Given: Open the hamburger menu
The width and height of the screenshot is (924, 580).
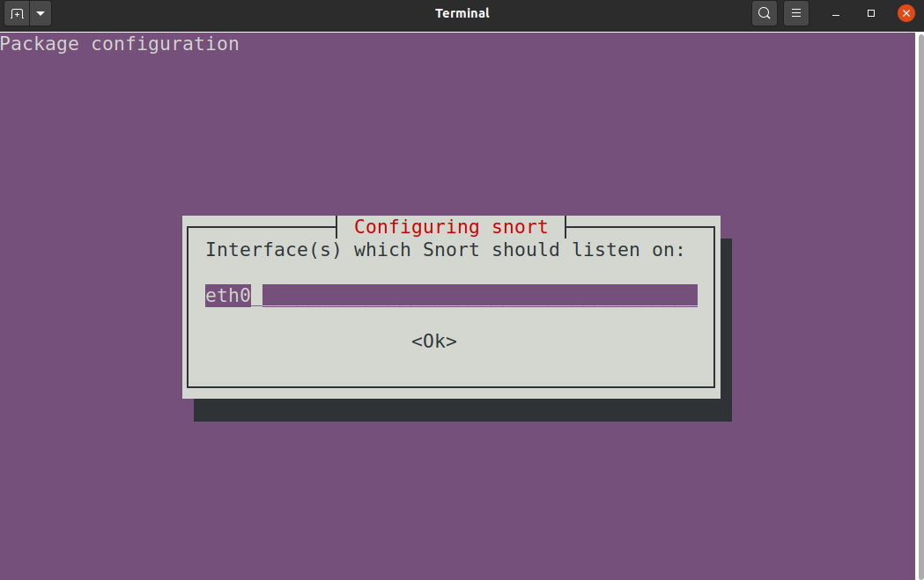Looking at the screenshot, I should pos(796,13).
